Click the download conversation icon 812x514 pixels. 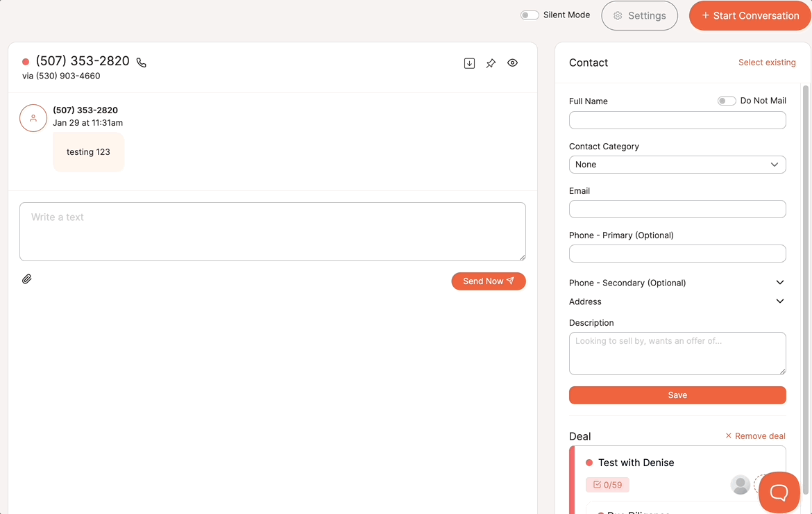tap(469, 63)
